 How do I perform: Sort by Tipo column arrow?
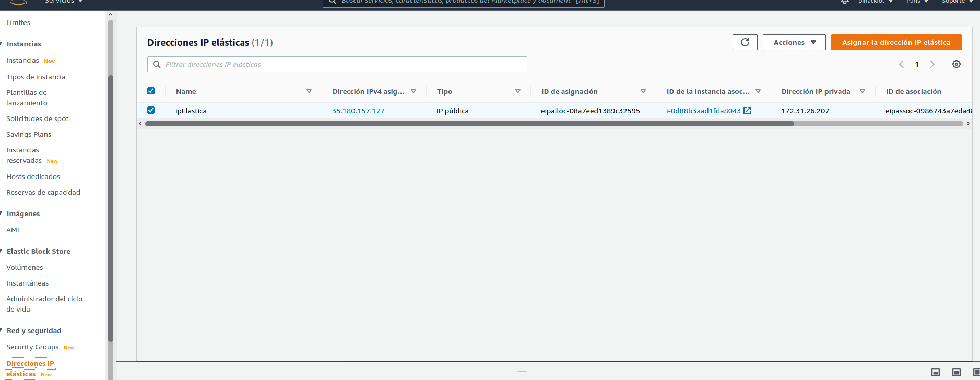tap(518, 91)
